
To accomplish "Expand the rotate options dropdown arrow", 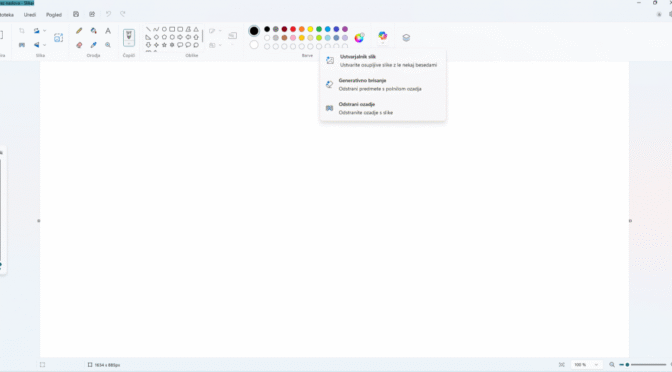I will coord(45,31).
